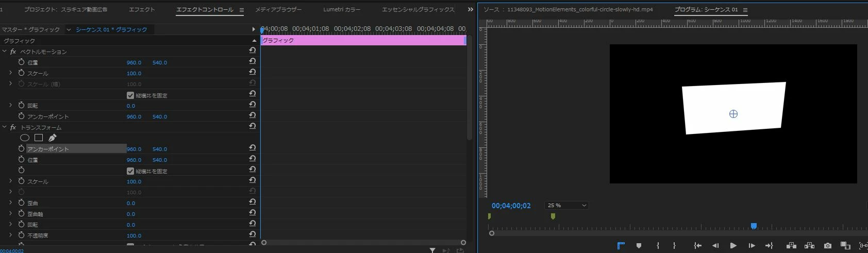The width and height of the screenshot is (868, 253).
Task: Open comparison view in program monitor
Action: (845, 246)
